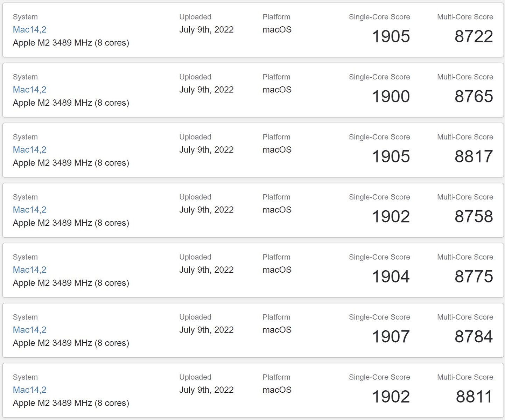
Task: Click the multi-core score 8758
Action: tap(474, 216)
